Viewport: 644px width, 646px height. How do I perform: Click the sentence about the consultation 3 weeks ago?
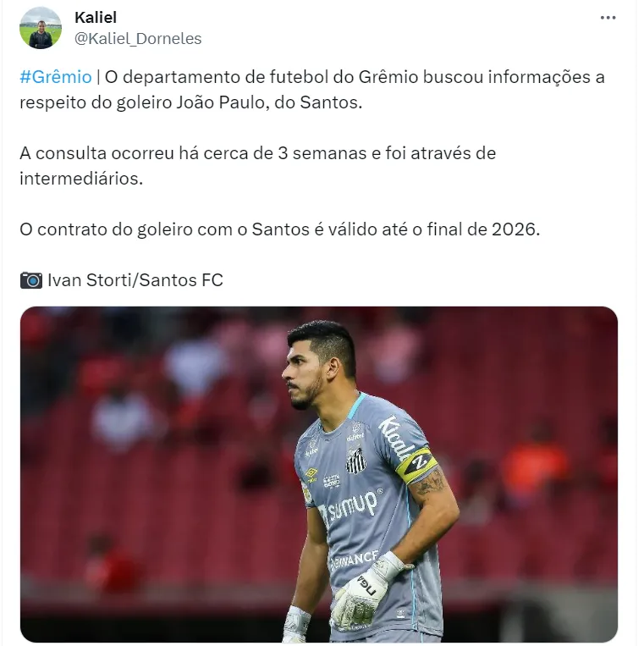coord(258,166)
